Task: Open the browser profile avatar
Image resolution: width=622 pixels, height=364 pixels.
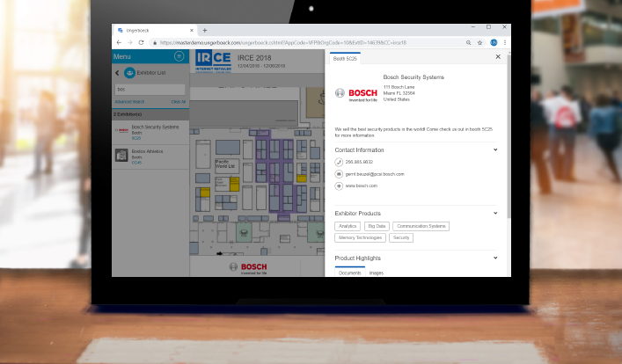Action: tap(494, 42)
